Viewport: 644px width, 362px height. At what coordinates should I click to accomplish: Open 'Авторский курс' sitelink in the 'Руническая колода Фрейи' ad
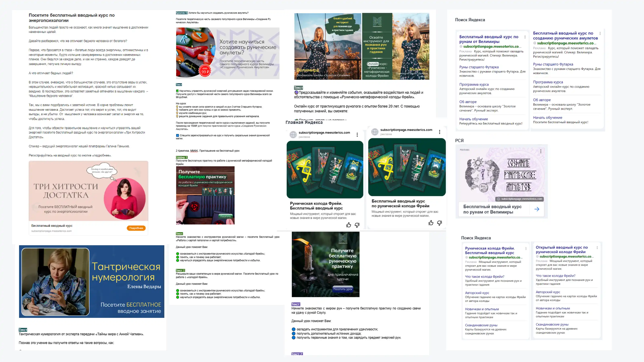pos(477,293)
